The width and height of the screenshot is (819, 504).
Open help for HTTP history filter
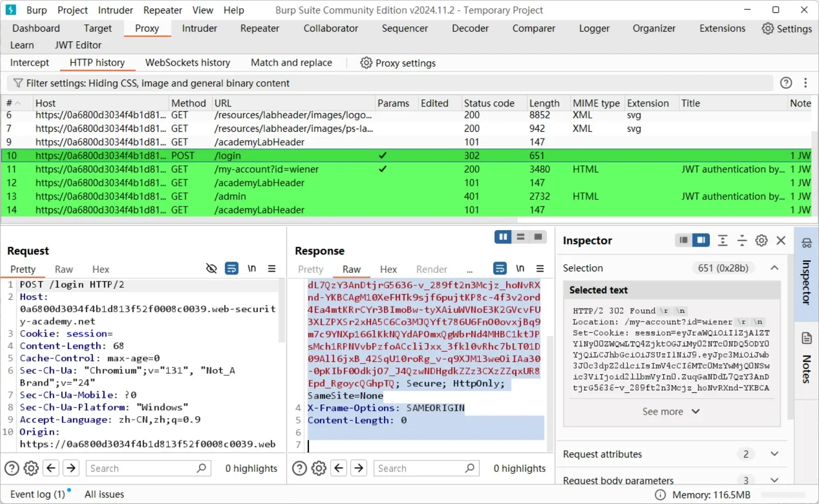click(786, 83)
